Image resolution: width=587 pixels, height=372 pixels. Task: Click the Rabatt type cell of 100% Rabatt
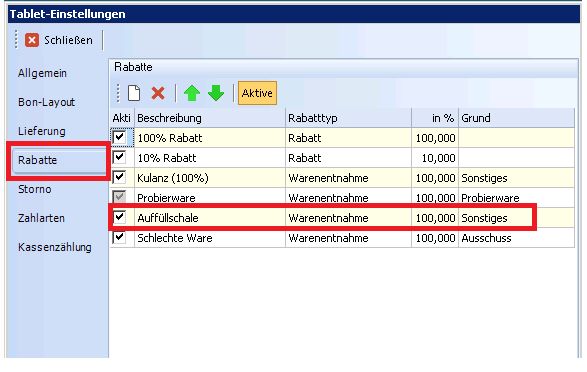coord(348,138)
